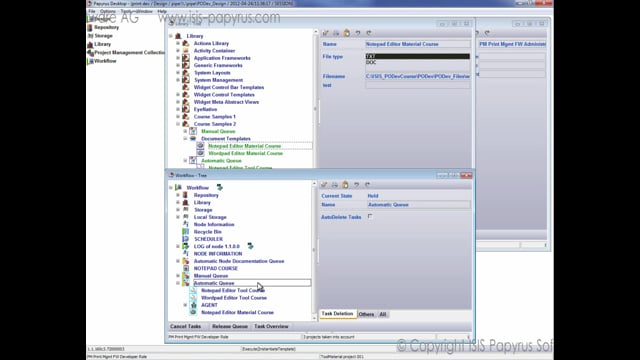The width and height of the screenshot is (640, 360).
Task: Select the Recycle Bin node icon
Action: pyautogui.click(x=186, y=232)
